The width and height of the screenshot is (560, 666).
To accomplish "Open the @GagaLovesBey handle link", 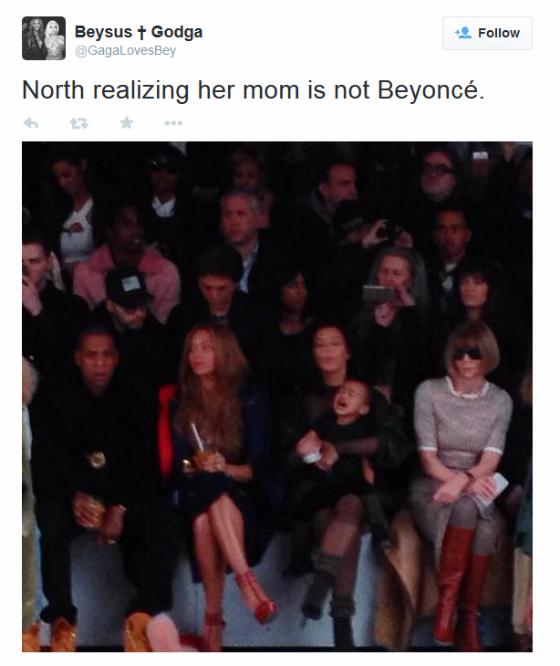I will point(125,51).
